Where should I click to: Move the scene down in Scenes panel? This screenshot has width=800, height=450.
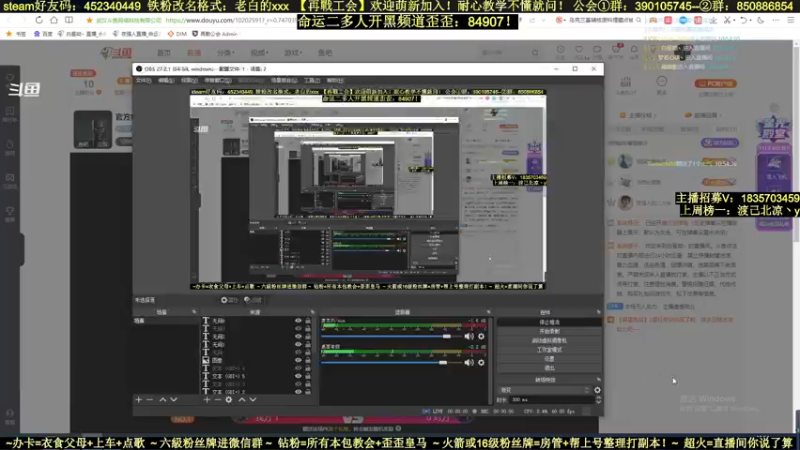pos(173,399)
